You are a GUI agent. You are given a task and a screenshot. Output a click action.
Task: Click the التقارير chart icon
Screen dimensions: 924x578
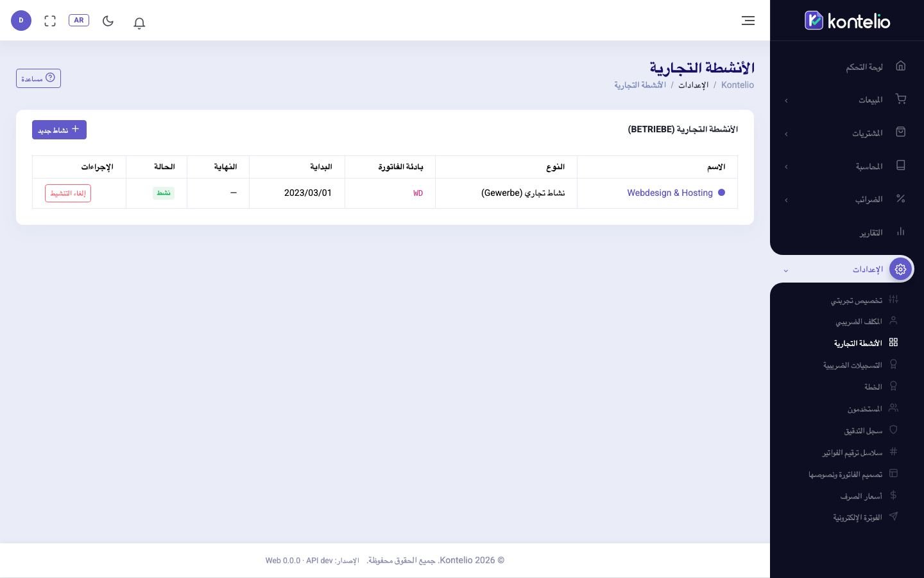click(901, 232)
